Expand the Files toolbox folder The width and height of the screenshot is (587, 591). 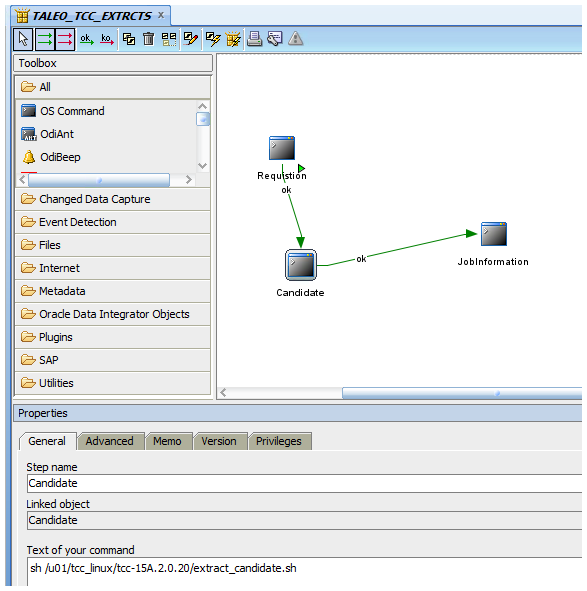coord(112,245)
